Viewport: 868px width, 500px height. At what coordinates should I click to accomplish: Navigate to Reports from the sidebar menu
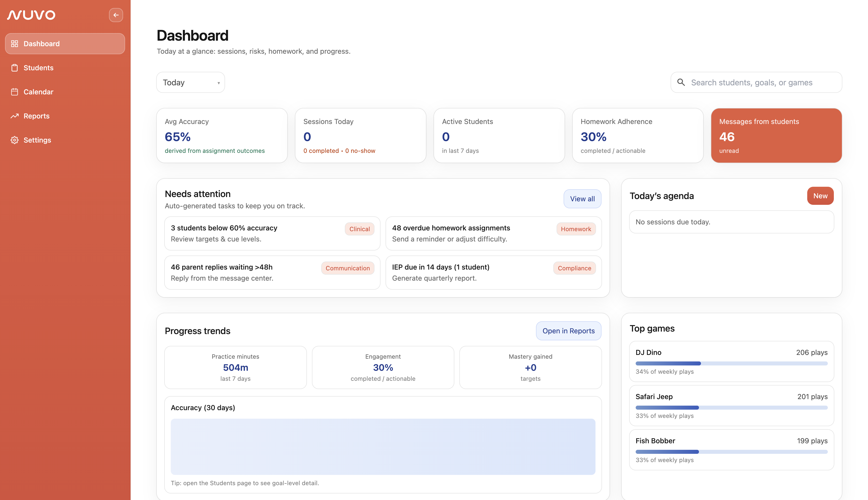tap(36, 116)
